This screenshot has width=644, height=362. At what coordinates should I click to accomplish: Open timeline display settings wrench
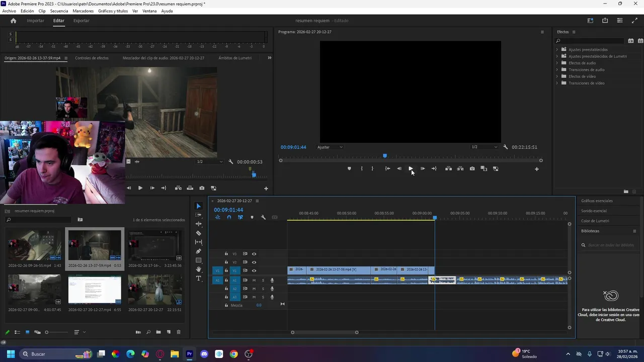coord(263,217)
